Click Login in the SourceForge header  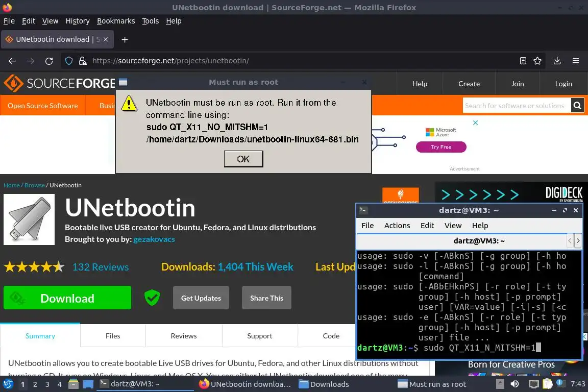click(x=563, y=84)
